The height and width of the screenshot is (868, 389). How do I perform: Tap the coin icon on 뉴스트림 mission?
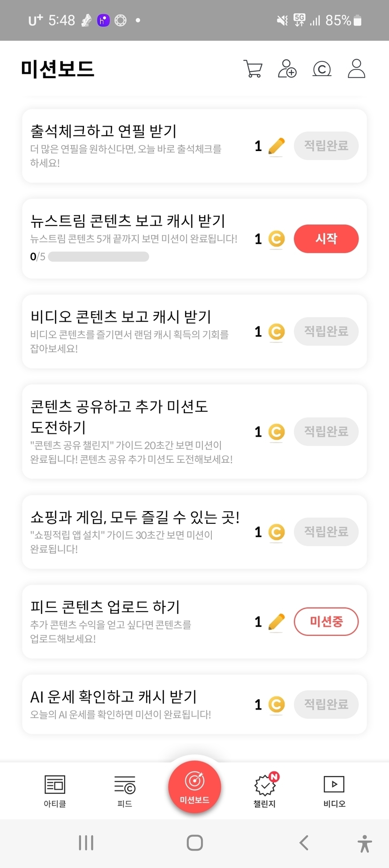[277, 239]
